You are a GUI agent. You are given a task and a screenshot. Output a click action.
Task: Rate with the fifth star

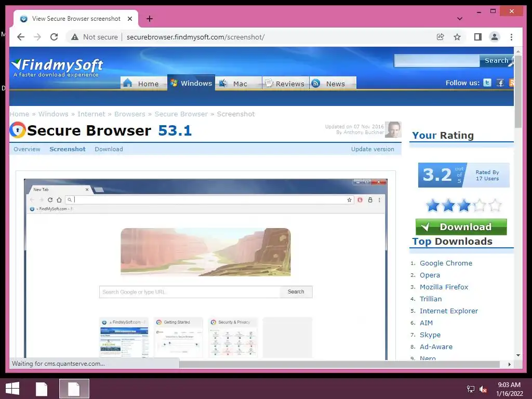[495, 205]
